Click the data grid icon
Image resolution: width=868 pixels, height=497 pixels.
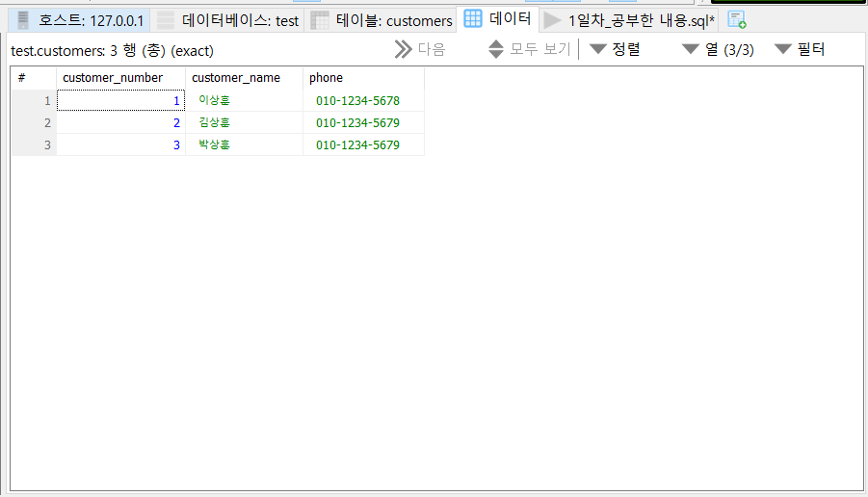pos(473,18)
